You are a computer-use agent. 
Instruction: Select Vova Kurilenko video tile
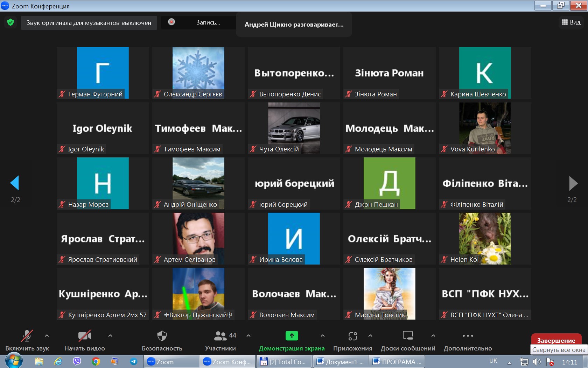pos(485,128)
